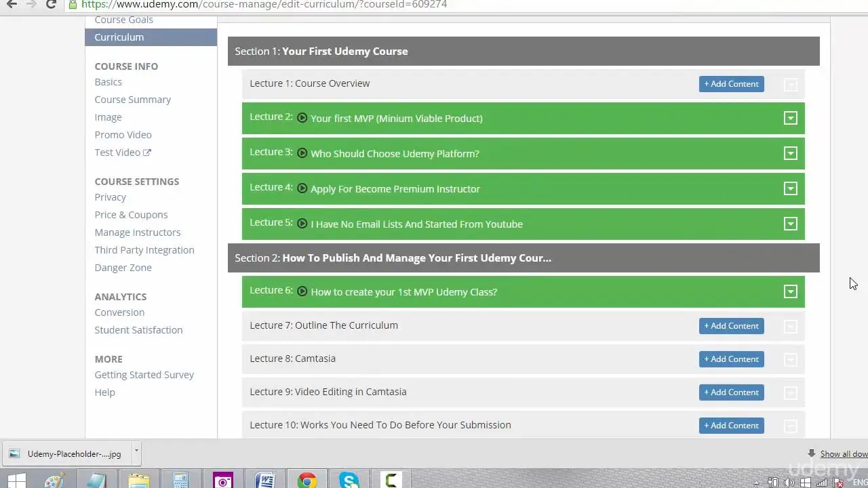The width and height of the screenshot is (868, 488).
Task: Click Show all downloads link
Action: coord(844,454)
